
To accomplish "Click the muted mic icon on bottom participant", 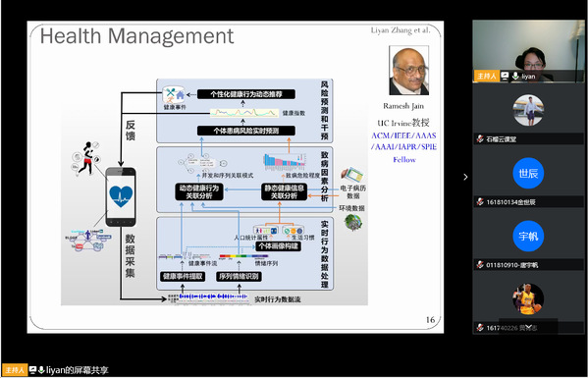I will [480, 327].
